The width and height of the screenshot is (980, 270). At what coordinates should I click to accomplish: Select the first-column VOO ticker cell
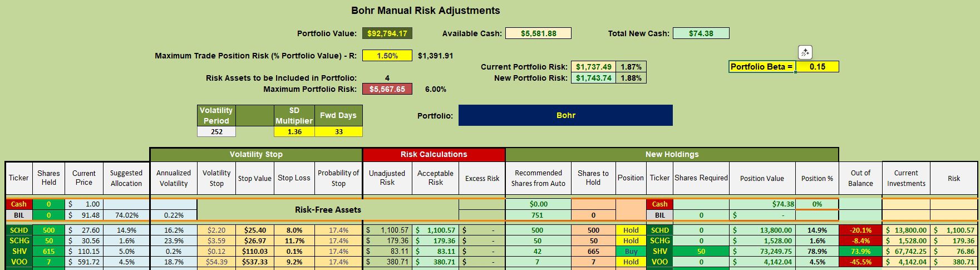pyautogui.click(x=18, y=262)
